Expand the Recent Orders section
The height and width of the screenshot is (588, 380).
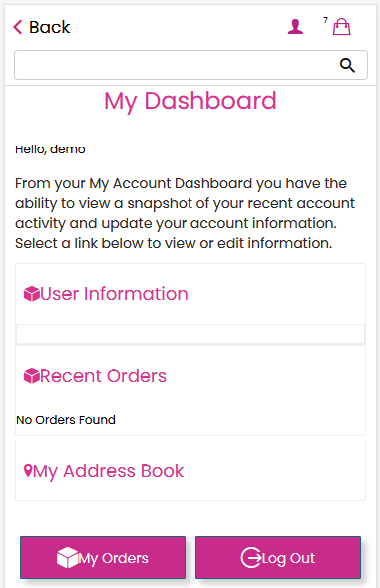(103, 376)
